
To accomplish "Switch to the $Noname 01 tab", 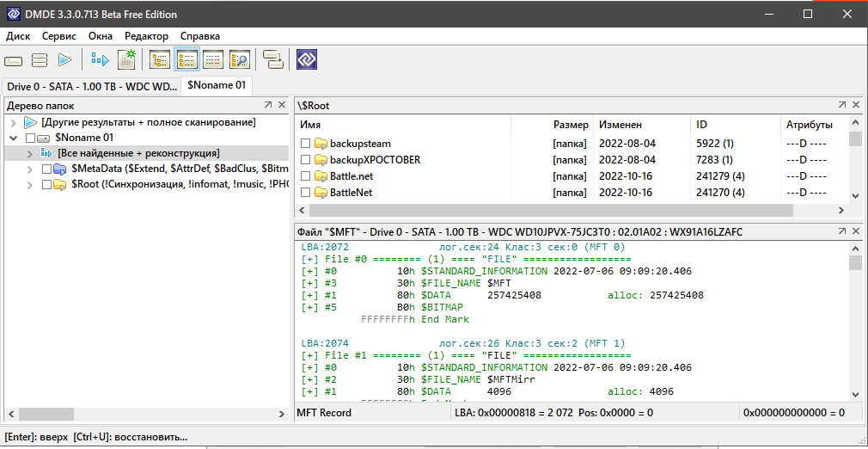I will (217, 86).
